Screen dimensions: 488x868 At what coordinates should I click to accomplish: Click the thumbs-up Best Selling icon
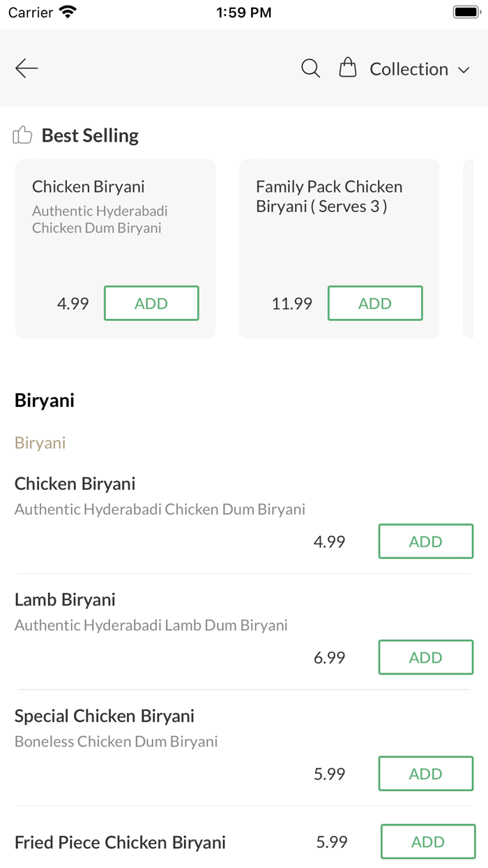click(x=22, y=134)
